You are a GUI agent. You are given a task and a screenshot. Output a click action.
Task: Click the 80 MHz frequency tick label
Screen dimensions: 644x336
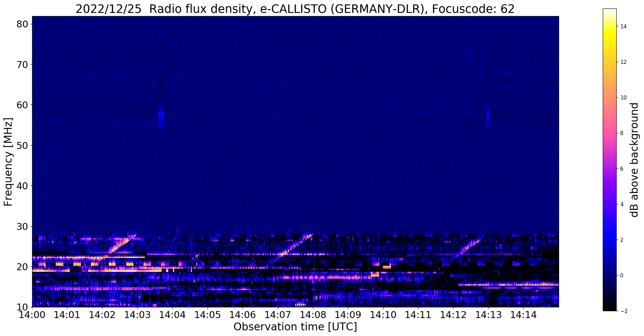tap(22, 24)
